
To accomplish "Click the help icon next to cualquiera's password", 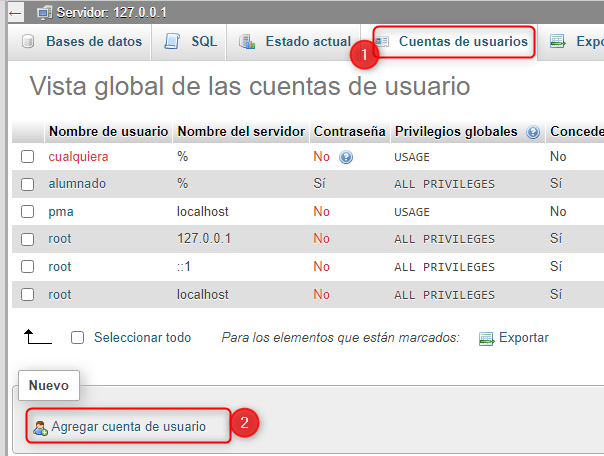I will [x=346, y=157].
